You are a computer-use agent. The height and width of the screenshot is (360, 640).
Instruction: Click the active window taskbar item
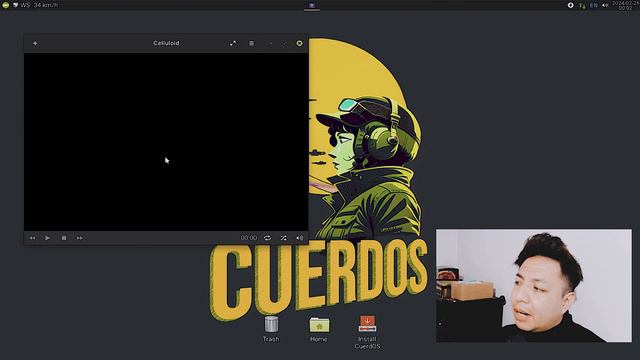pos(312,5)
